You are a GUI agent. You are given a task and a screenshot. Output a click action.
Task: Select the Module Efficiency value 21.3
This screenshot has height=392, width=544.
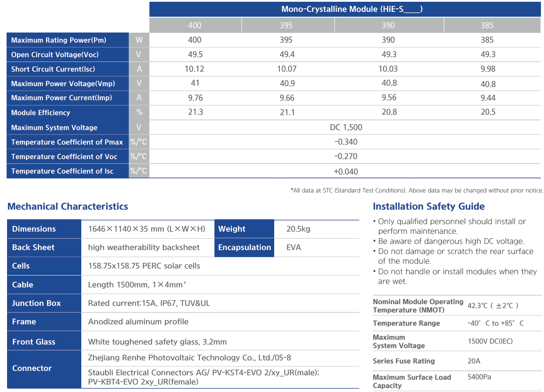196,112
